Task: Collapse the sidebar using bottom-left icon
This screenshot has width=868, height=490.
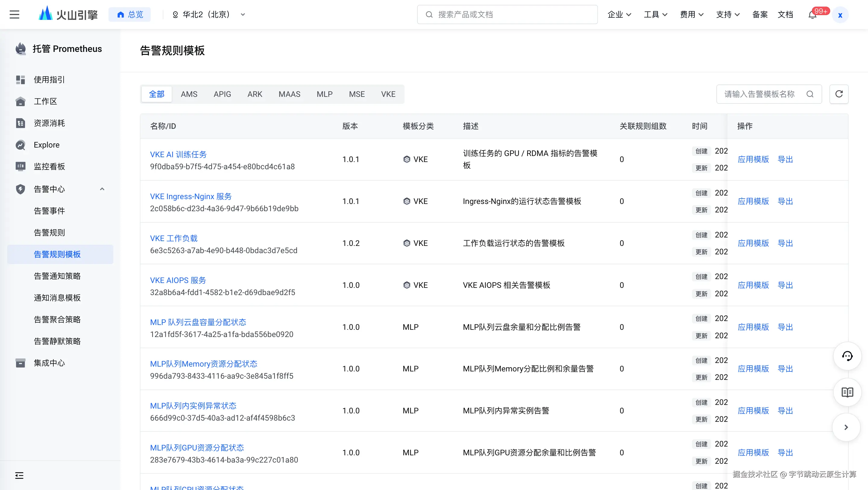Action: pos(19,476)
